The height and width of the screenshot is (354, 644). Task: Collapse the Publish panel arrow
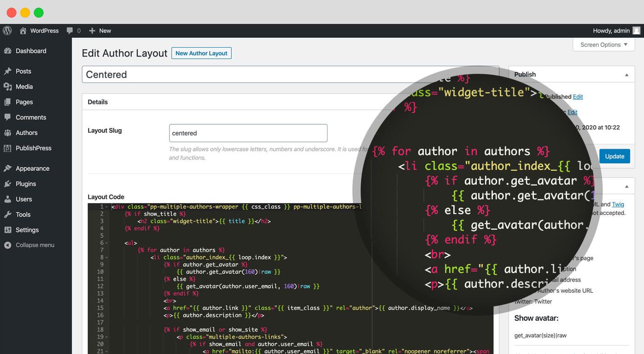(626, 75)
